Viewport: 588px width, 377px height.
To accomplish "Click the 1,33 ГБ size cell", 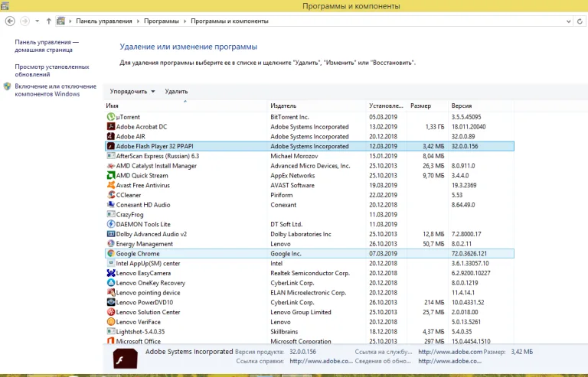I will click(x=435, y=126).
